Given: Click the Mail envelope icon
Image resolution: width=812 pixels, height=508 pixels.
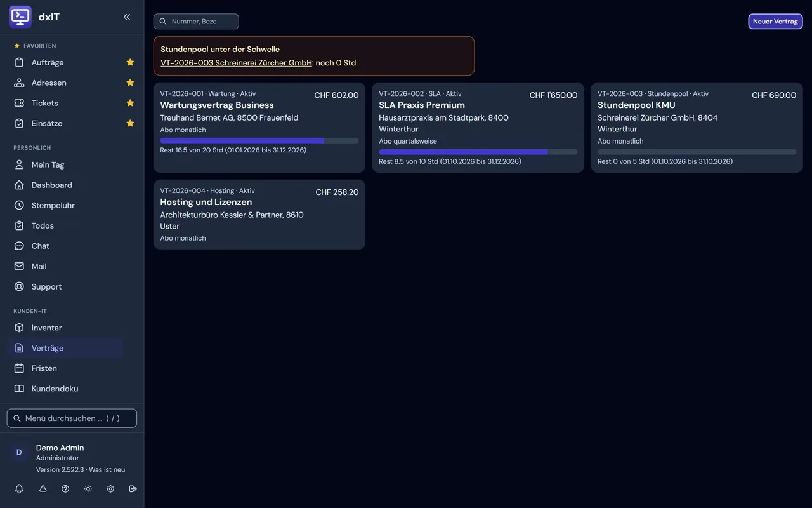Looking at the screenshot, I should pos(19,266).
